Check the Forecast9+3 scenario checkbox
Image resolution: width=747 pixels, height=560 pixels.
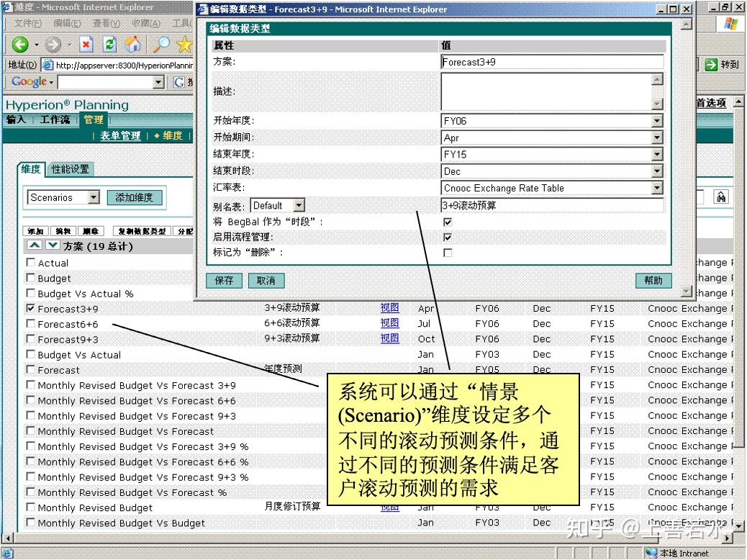click(30, 338)
